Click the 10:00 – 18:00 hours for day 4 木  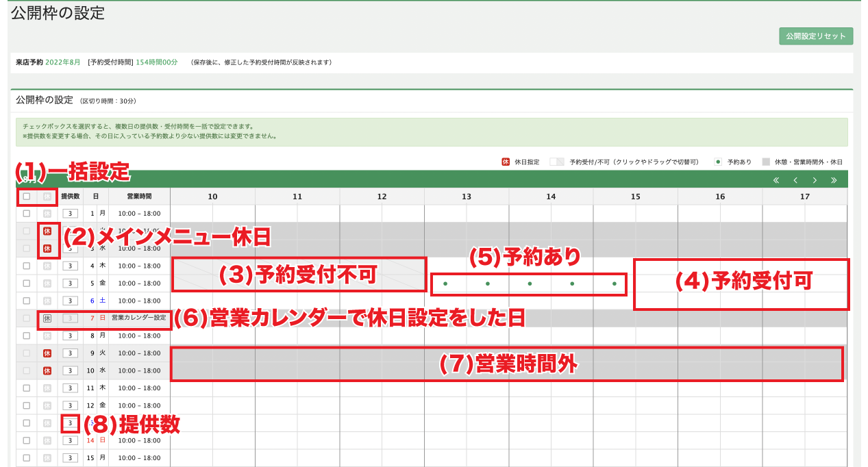point(139,266)
